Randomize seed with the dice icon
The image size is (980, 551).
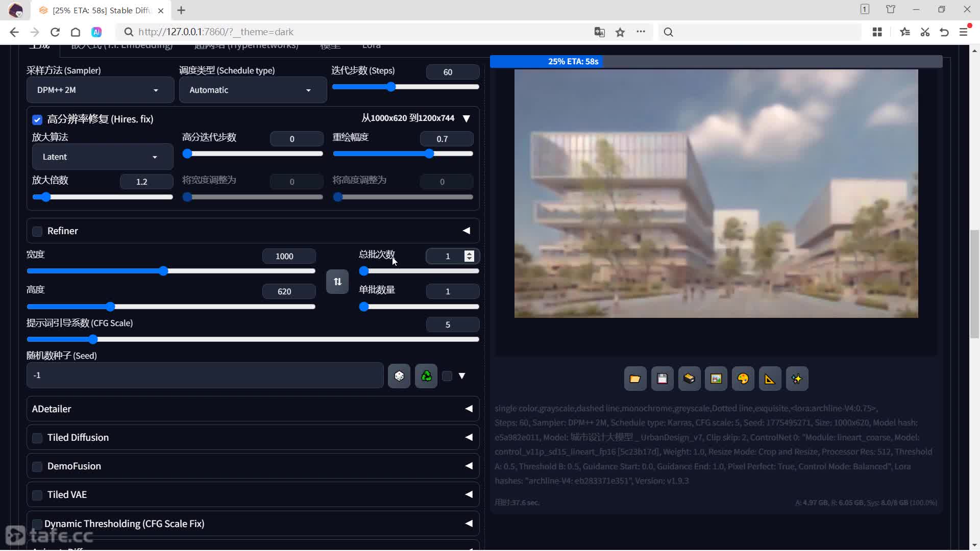point(399,376)
